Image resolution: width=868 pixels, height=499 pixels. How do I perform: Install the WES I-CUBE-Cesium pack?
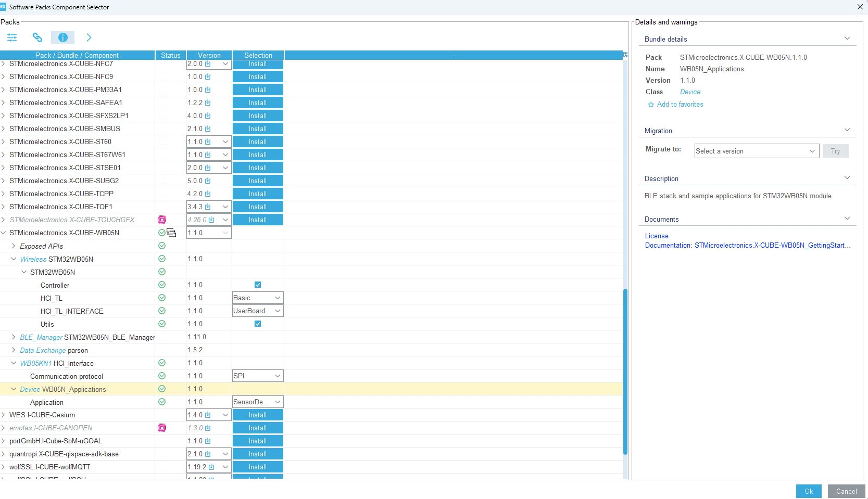click(258, 415)
